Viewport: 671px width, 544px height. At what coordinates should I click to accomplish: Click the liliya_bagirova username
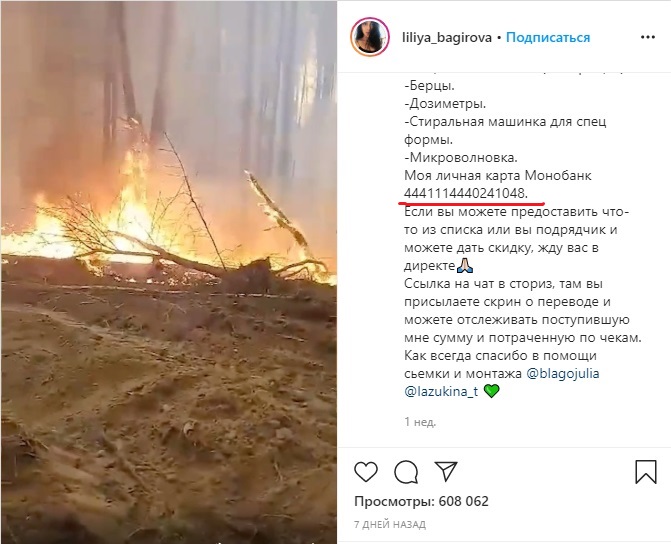(447, 38)
